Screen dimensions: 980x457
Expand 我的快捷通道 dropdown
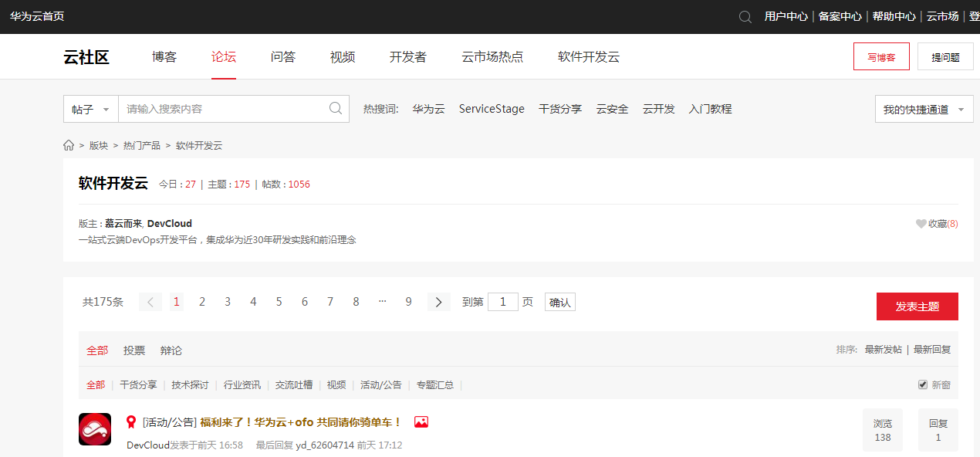click(924, 110)
